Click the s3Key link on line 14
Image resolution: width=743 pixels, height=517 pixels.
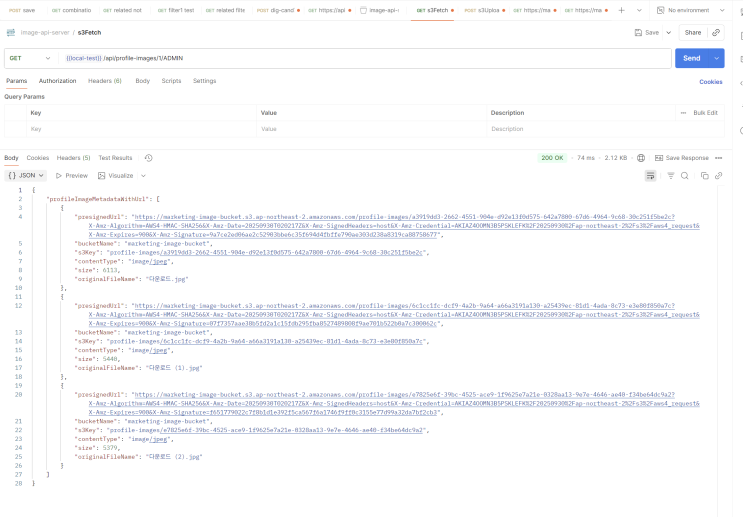point(291,341)
